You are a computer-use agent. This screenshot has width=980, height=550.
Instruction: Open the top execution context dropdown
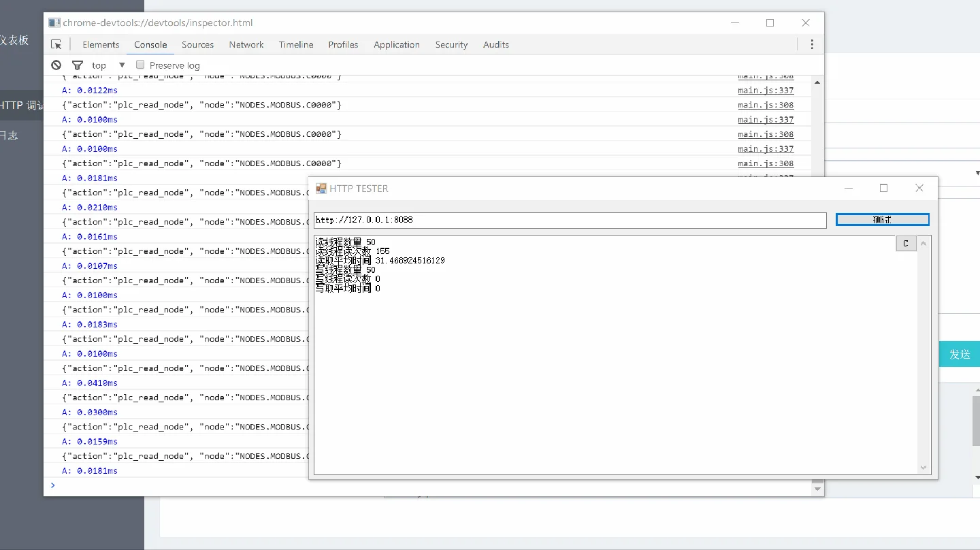point(108,65)
